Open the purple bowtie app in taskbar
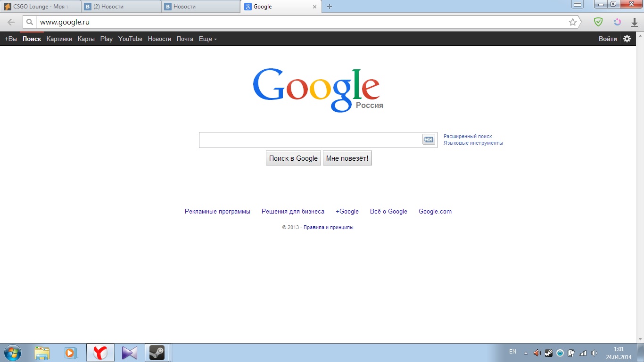 point(129,353)
